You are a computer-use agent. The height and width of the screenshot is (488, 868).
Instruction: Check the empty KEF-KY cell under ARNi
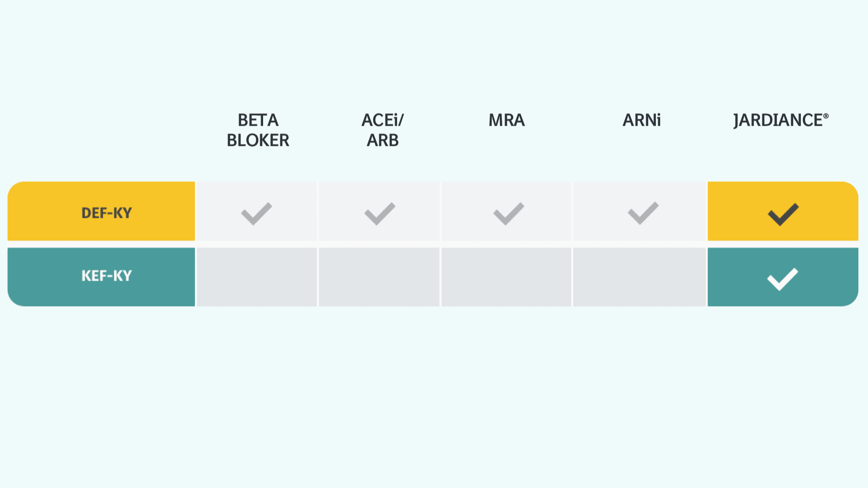639,277
